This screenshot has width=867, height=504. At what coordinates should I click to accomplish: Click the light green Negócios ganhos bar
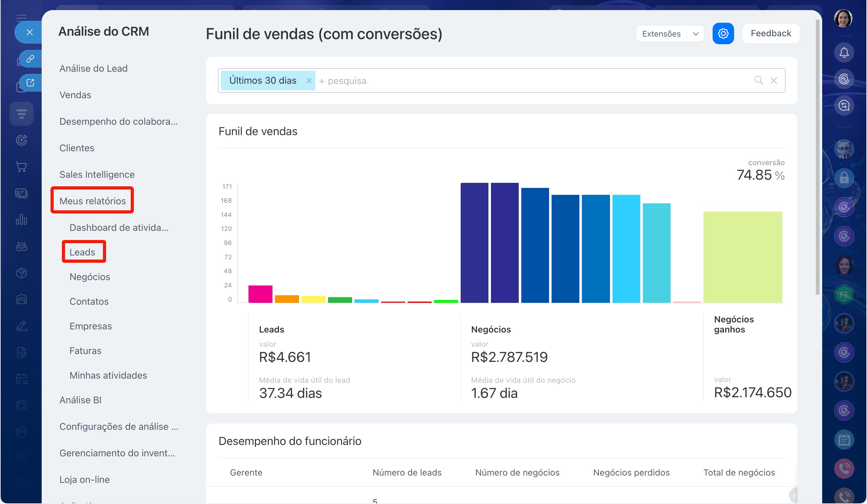click(x=743, y=257)
